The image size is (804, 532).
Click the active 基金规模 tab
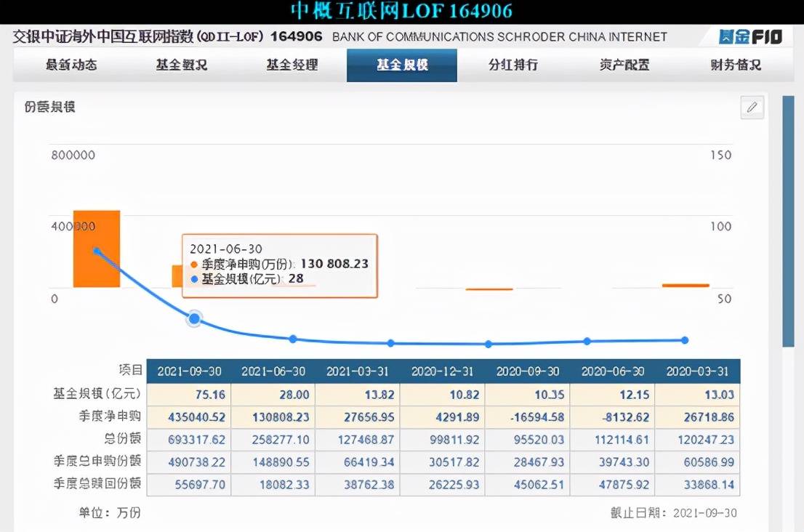pos(402,65)
